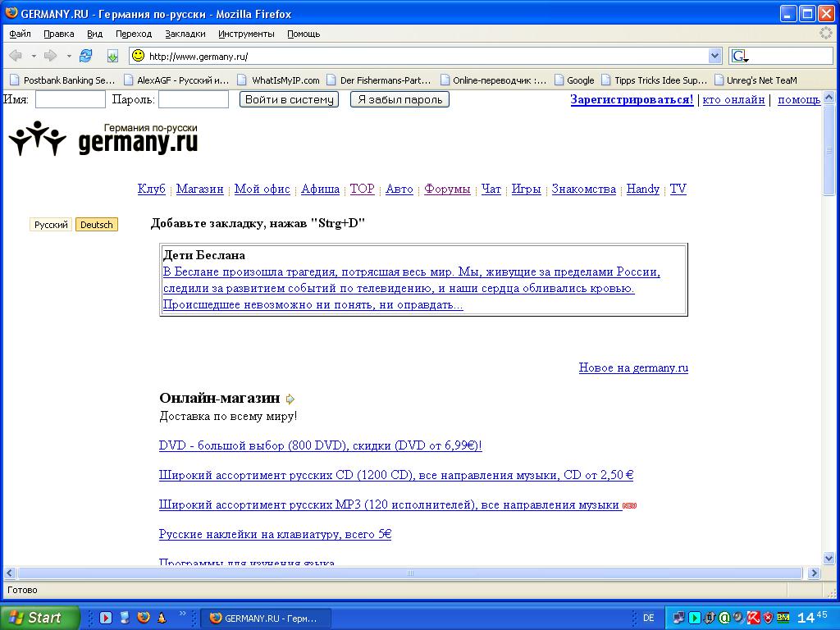Open the Back history dropdown arrow
The width and height of the screenshot is (840, 630).
(33, 56)
